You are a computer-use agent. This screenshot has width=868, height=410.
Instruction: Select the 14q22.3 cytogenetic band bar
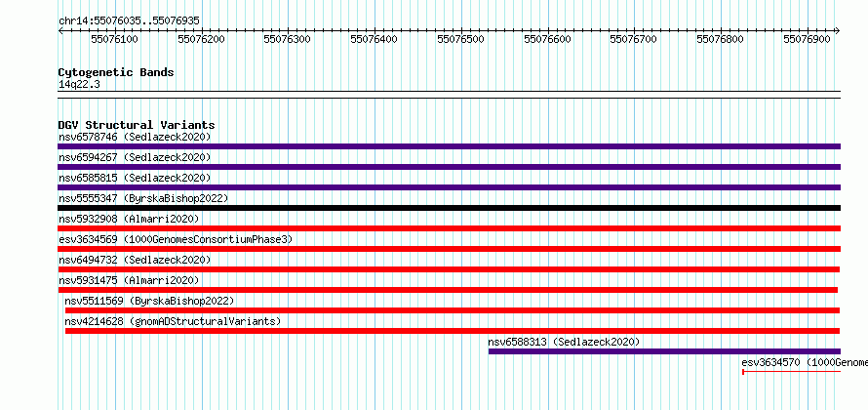tap(449, 95)
